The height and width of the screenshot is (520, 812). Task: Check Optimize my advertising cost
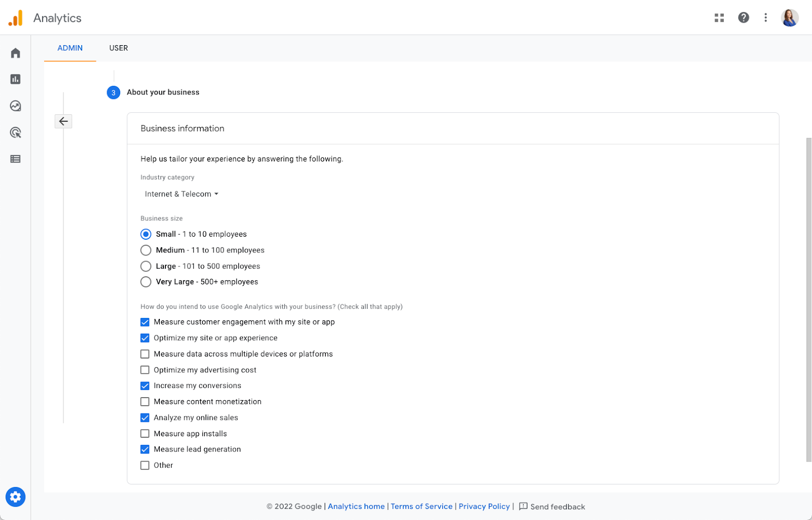pos(145,370)
